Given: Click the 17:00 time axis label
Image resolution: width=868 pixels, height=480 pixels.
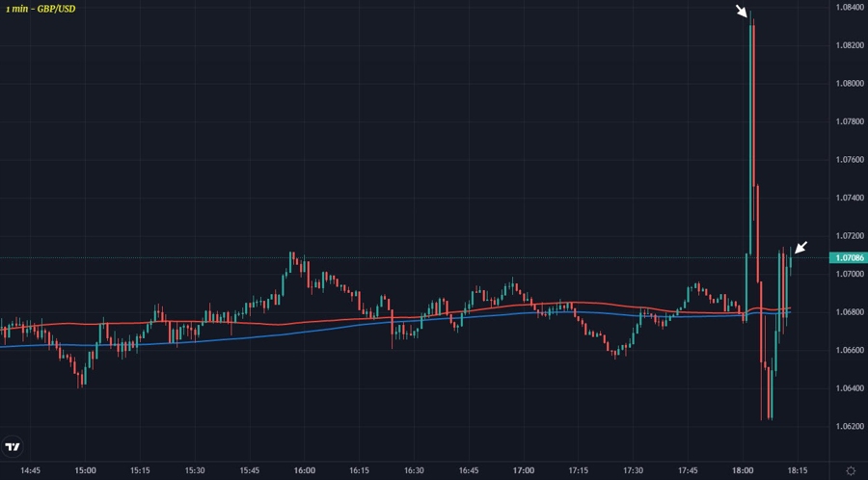Looking at the screenshot, I should (524, 470).
